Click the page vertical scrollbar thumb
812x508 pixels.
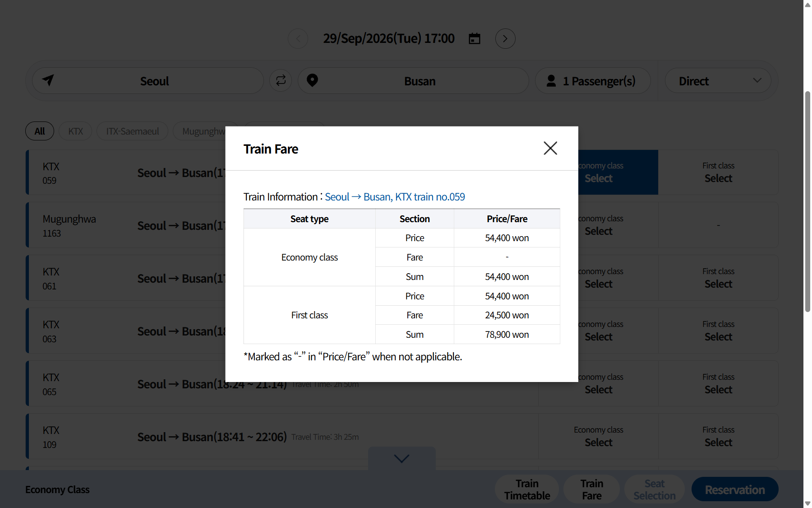(807, 201)
